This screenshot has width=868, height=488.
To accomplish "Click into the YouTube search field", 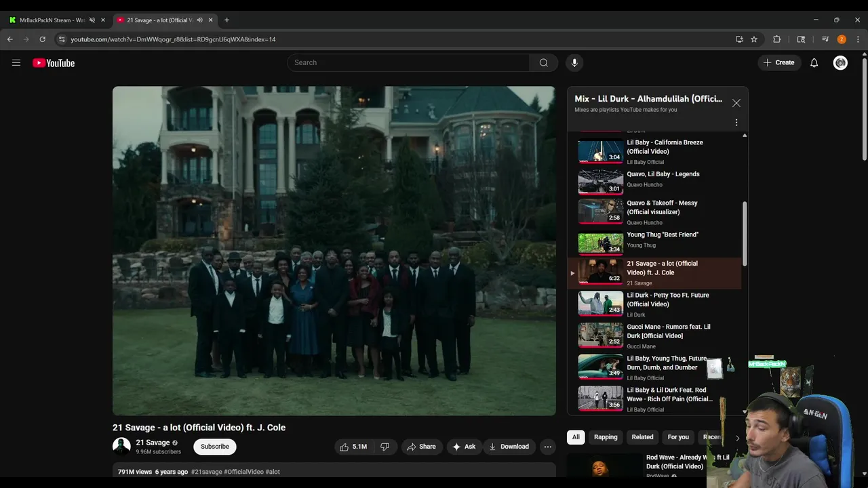I will [x=408, y=62].
